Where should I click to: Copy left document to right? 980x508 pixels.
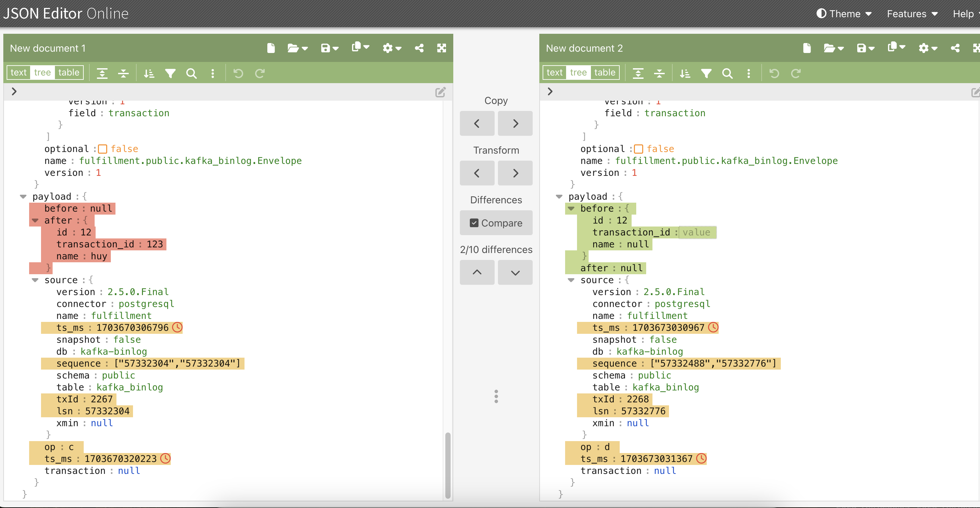(x=515, y=124)
